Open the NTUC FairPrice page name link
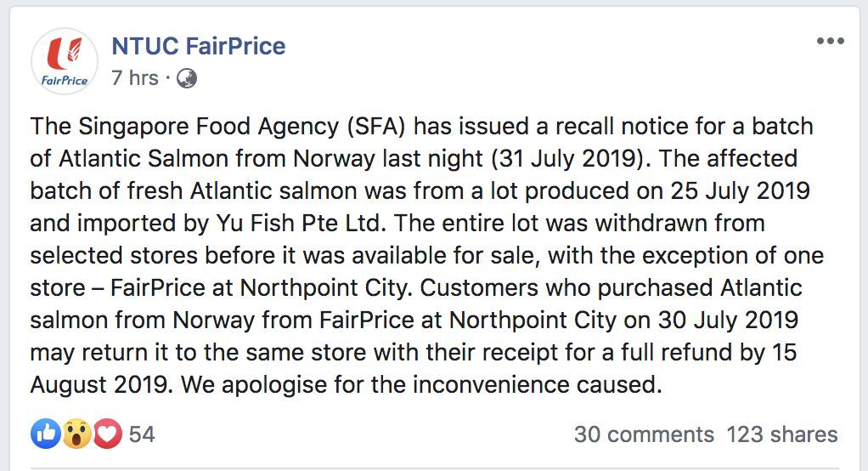The image size is (868, 471). (x=198, y=46)
